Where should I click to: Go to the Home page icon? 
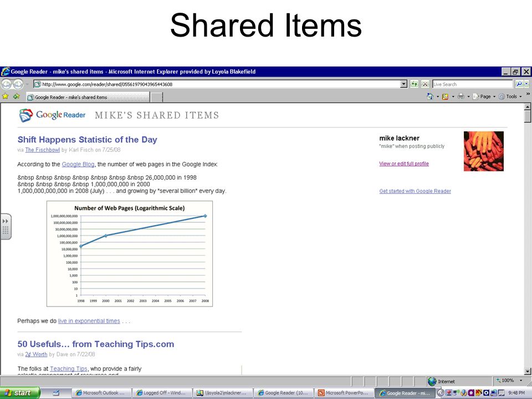click(430, 96)
